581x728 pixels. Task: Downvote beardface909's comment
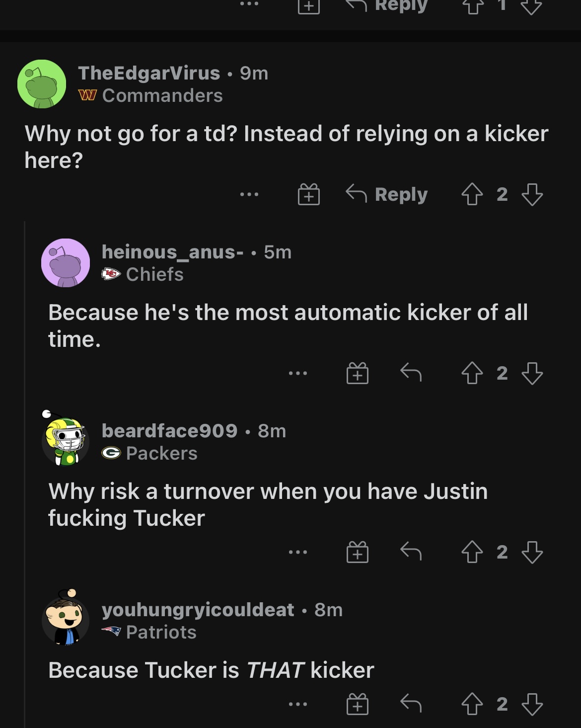(x=532, y=552)
